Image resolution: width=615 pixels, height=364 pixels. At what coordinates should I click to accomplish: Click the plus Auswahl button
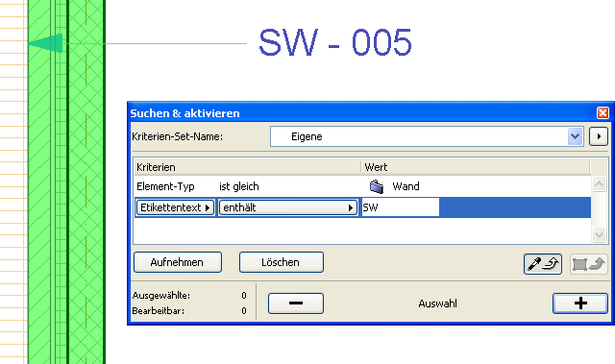[580, 303]
